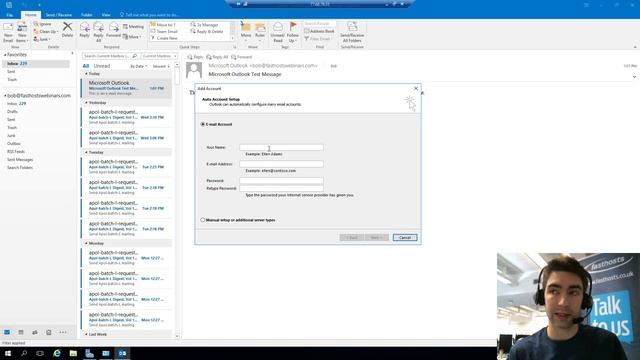640x360 pixels.
Task: Show All messages filter
Action: 86,66
